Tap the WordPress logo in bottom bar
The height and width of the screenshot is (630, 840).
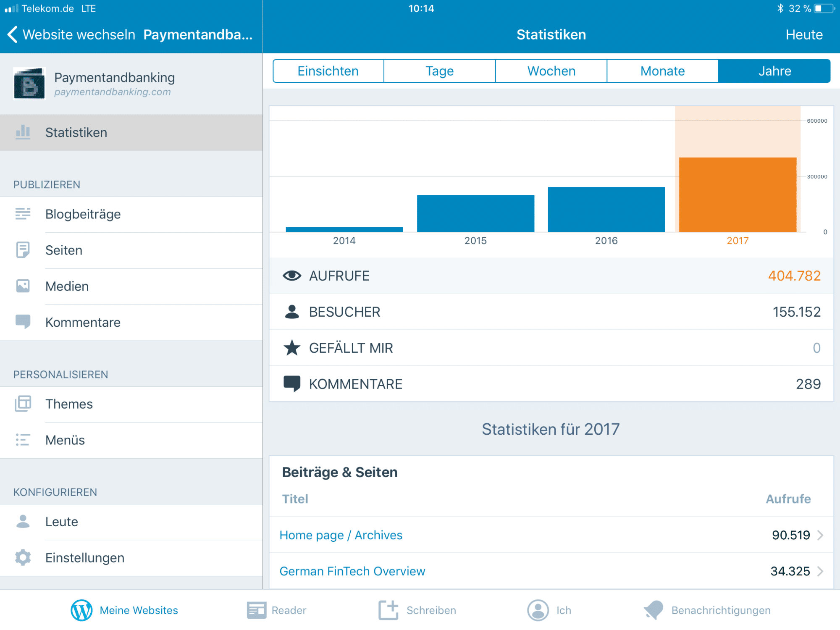[81, 610]
